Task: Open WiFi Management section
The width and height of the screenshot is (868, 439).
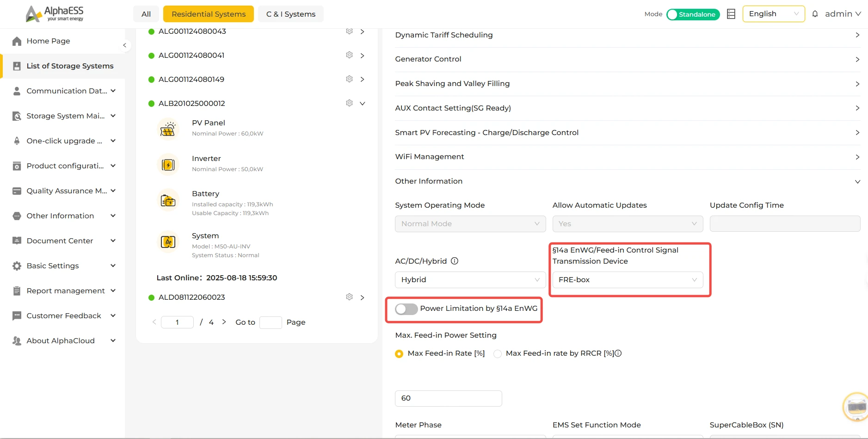Action: (x=628, y=157)
